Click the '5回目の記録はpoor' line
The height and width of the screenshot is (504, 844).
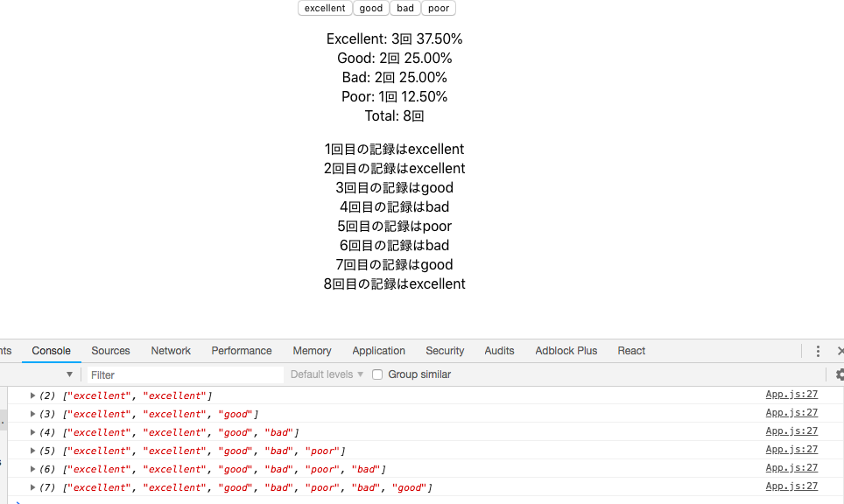(395, 227)
